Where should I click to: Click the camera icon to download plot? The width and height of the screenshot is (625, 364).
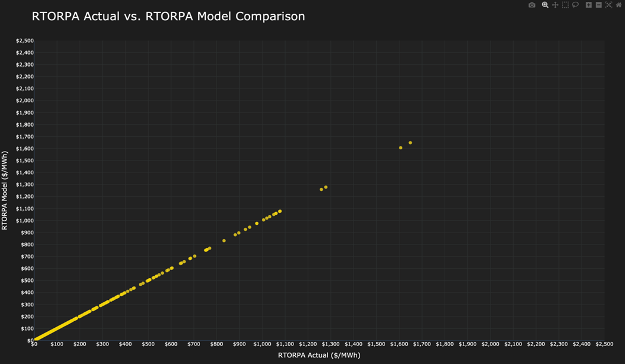pyautogui.click(x=532, y=5)
